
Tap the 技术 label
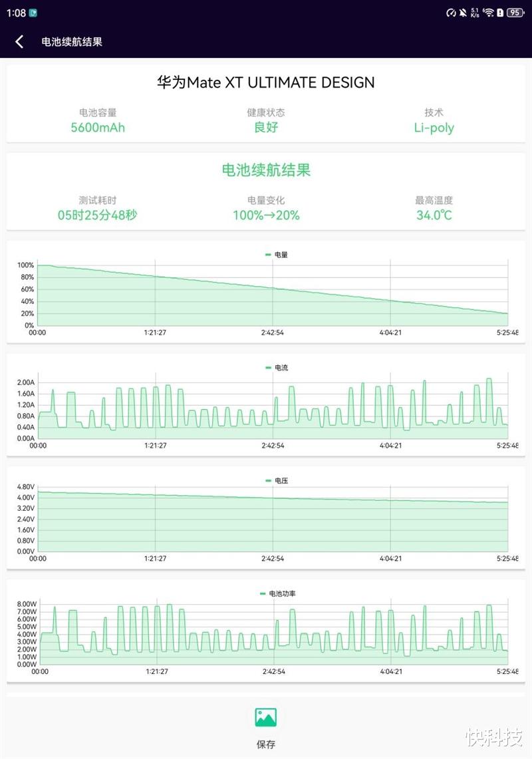(x=434, y=112)
